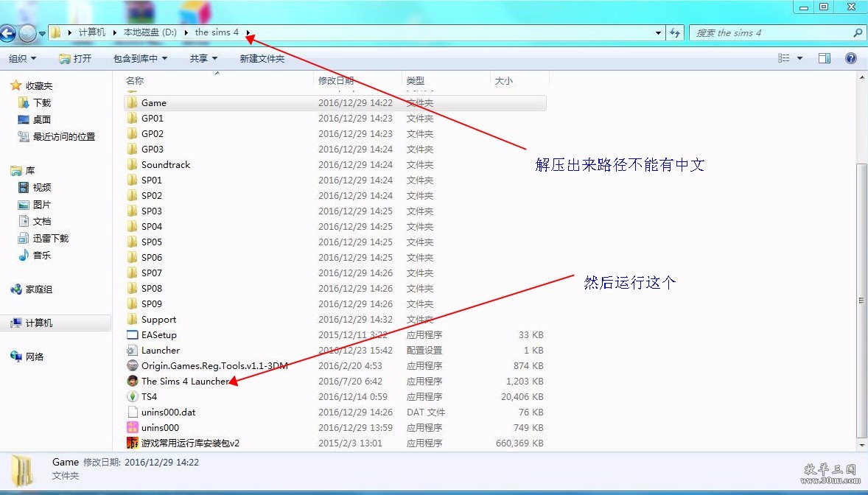
Task: Click The Sims 4 Launcher icon
Action: (132, 382)
